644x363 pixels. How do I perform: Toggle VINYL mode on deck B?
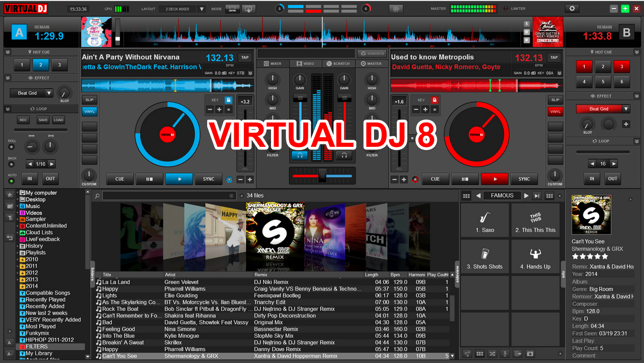[x=555, y=111]
